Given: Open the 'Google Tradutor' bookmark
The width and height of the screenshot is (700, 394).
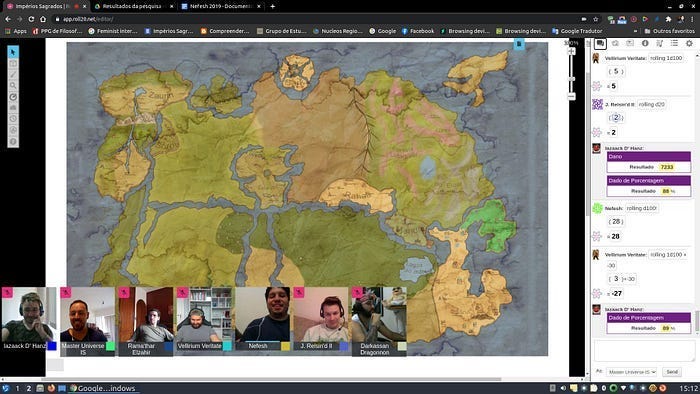Looking at the screenshot, I should click(577, 31).
